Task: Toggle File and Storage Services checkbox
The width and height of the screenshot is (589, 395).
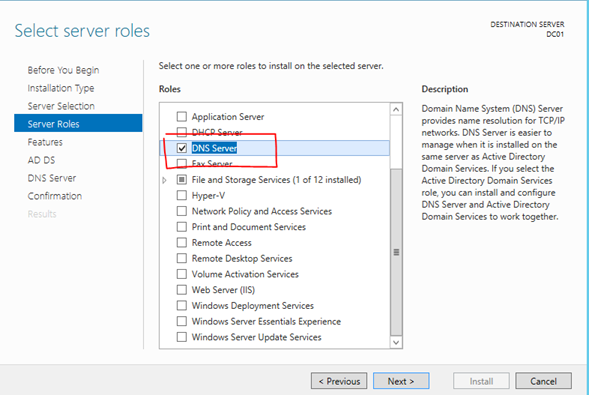Action: [x=182, y=180]
